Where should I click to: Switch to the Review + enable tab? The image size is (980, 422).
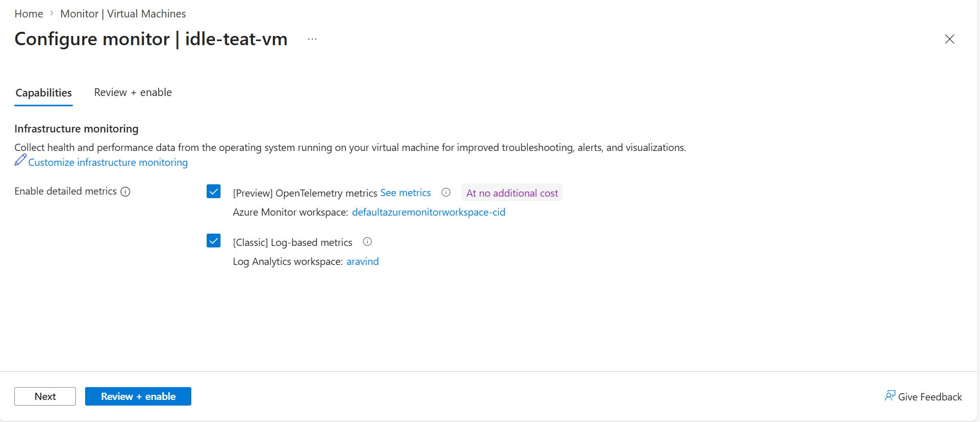pyautogui.click(x=133, y=92)
